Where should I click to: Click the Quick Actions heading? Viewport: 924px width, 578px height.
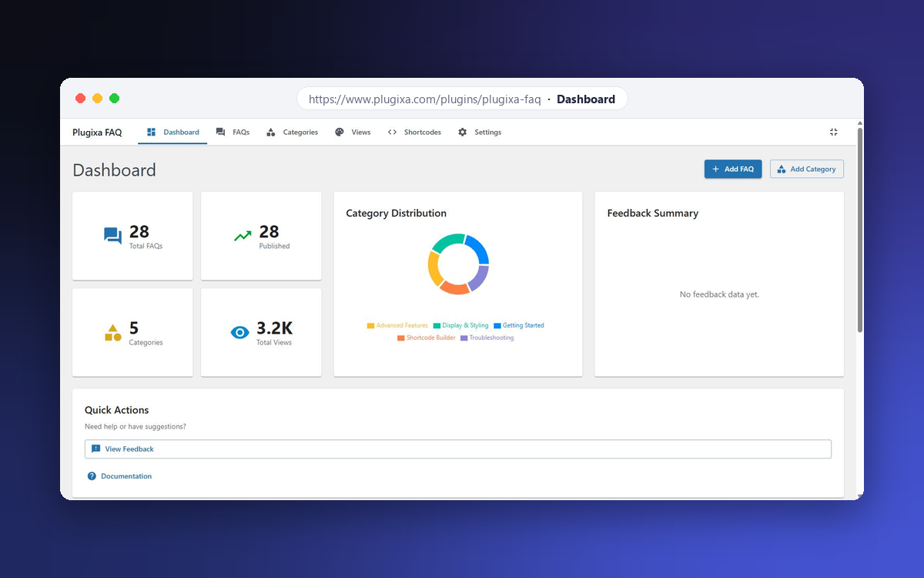117,410
